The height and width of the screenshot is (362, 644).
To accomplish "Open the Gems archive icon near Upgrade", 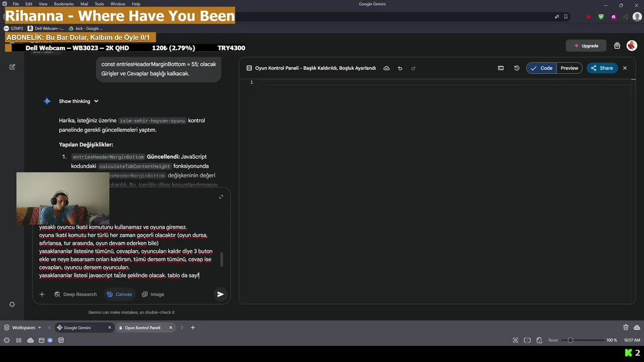I will pos(617,46).
